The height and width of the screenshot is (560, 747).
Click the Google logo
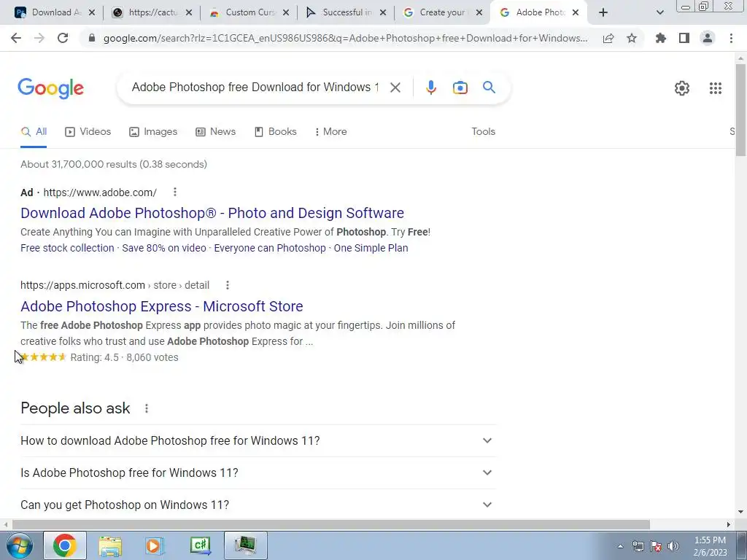coord(50,88)
